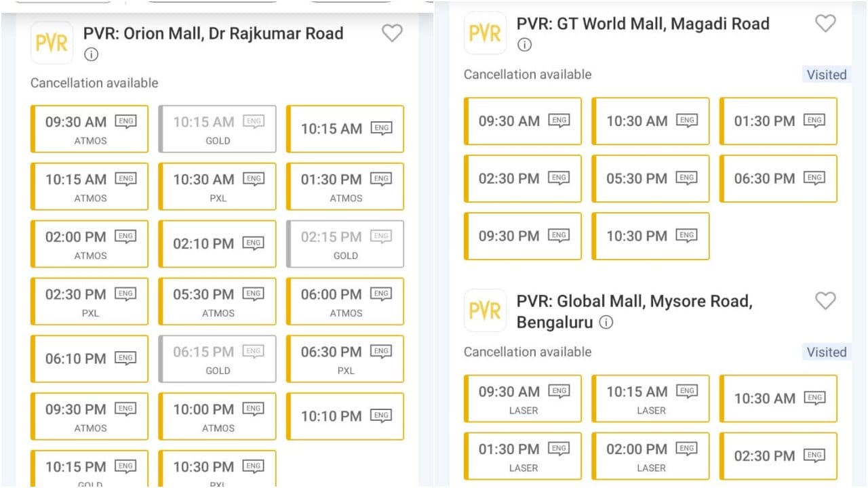Select the 01:30 PM ATMOS show at Orion Mall
Viewport: 868px width, 488px height.
345,186
